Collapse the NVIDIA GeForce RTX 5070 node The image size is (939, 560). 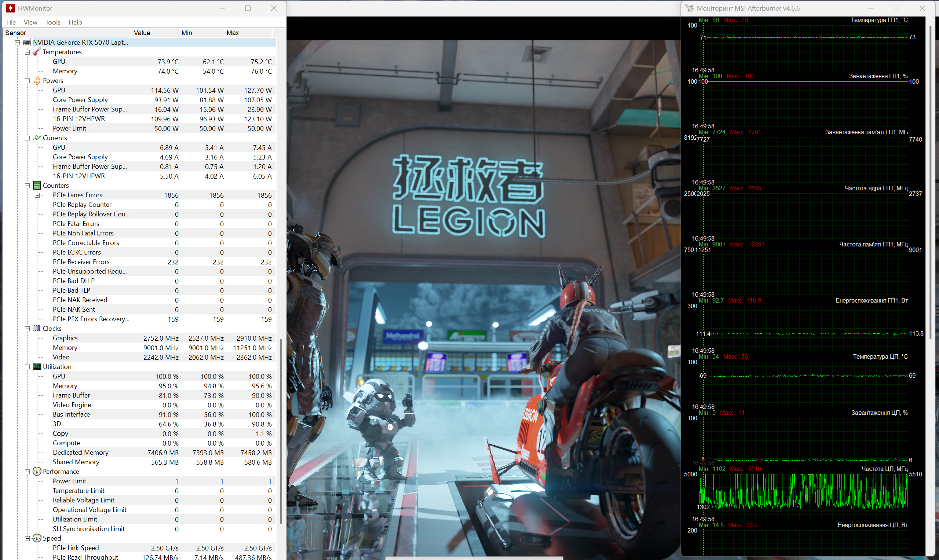pos(17,42)
